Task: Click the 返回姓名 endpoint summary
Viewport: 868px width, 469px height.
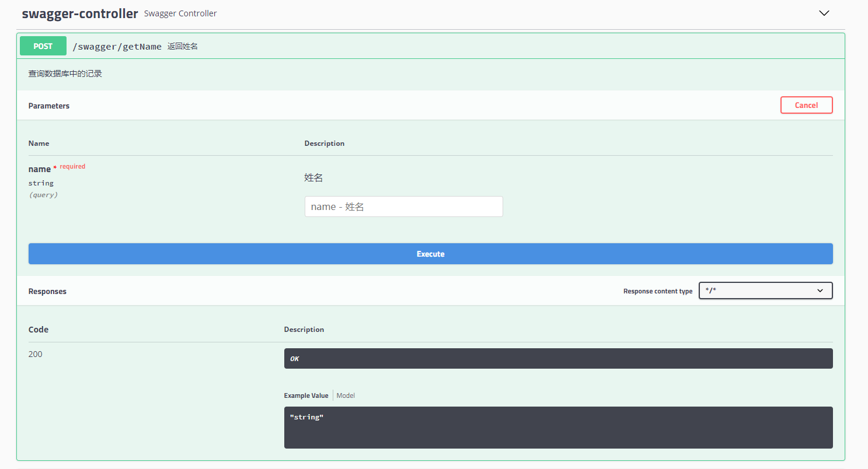Action: pos(183,47)
